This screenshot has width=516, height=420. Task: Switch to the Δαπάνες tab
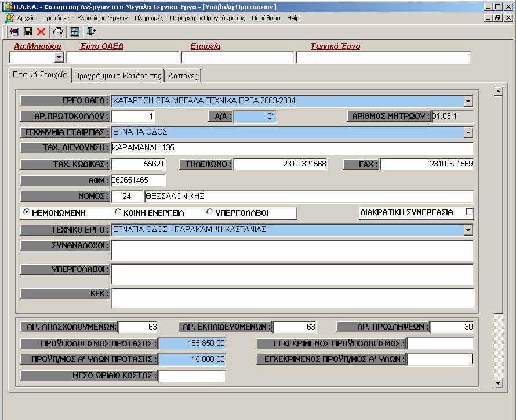(183, 76)
